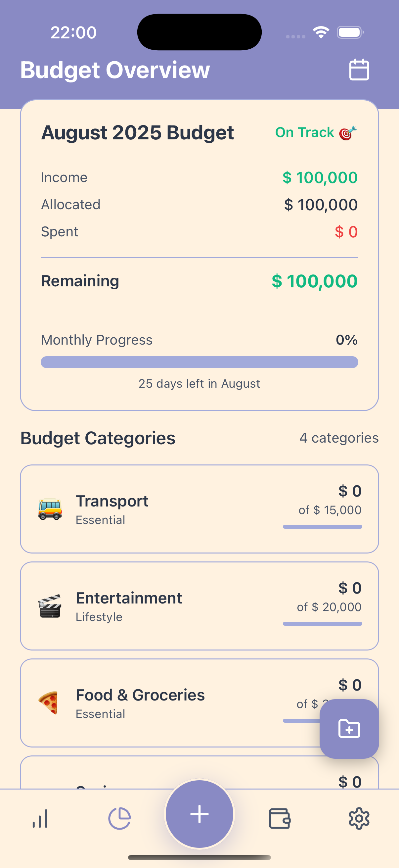399x868 pixels.
Task: Open the calendar month picker icon
Action: 359,70
